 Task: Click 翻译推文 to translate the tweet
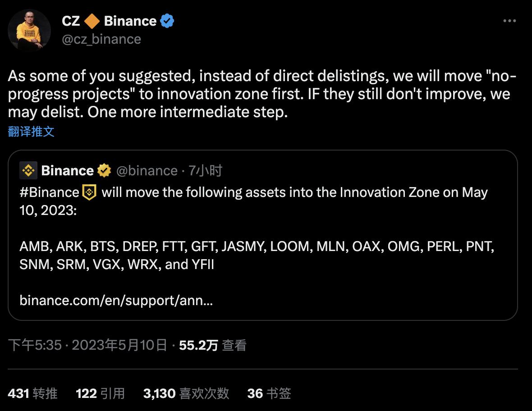tap(31, 132)
